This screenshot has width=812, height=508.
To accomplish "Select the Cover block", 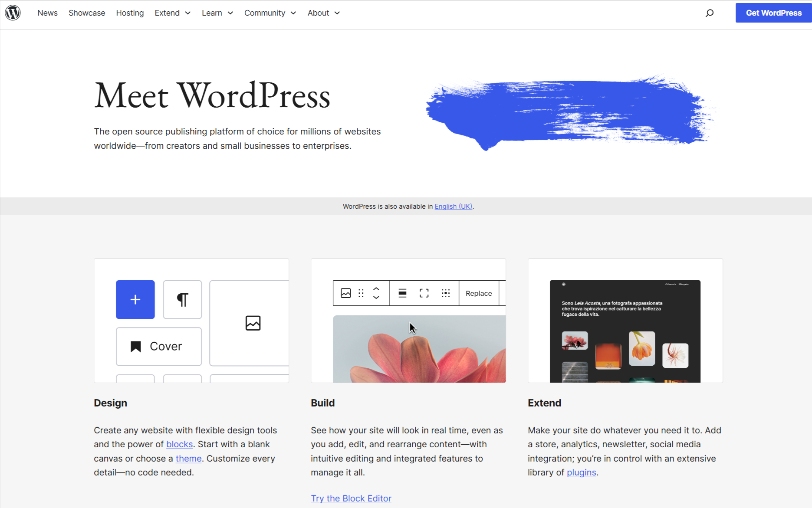I will pos(158,346).
